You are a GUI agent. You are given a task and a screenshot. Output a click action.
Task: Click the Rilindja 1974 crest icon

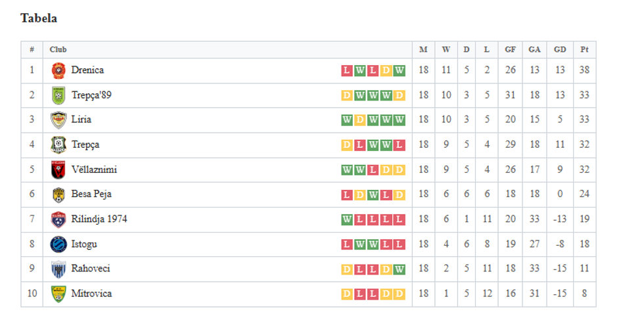(58, 219)
